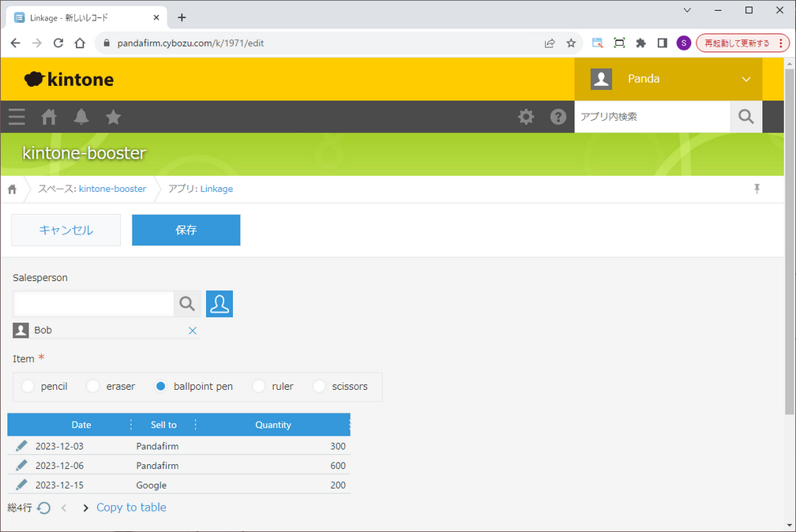This screenshot has height=532, width=796.
Task: Click the app search magnifier button
Action: 745,117
